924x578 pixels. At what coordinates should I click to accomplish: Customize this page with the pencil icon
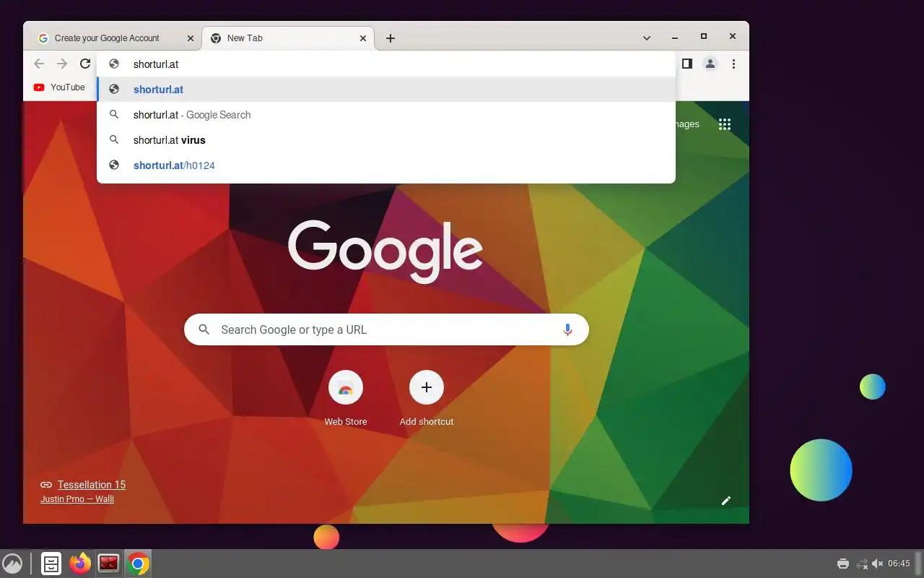726,501
